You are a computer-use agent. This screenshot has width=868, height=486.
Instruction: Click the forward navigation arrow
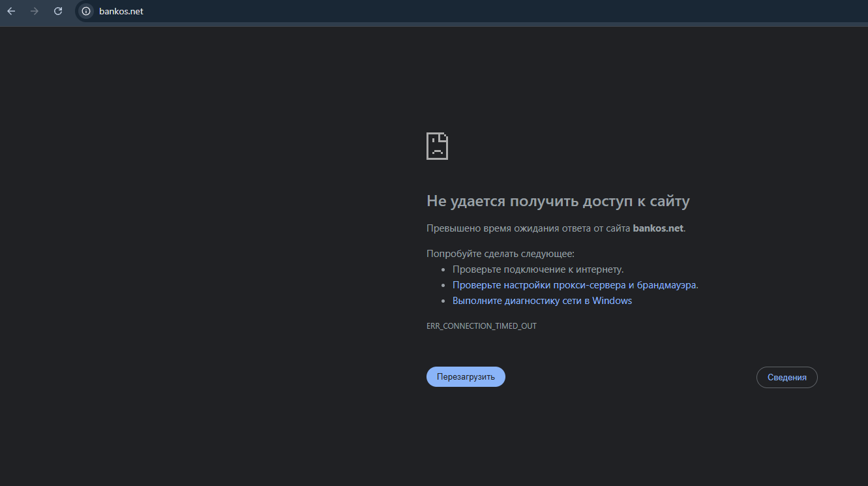click(x=35, y=11)
